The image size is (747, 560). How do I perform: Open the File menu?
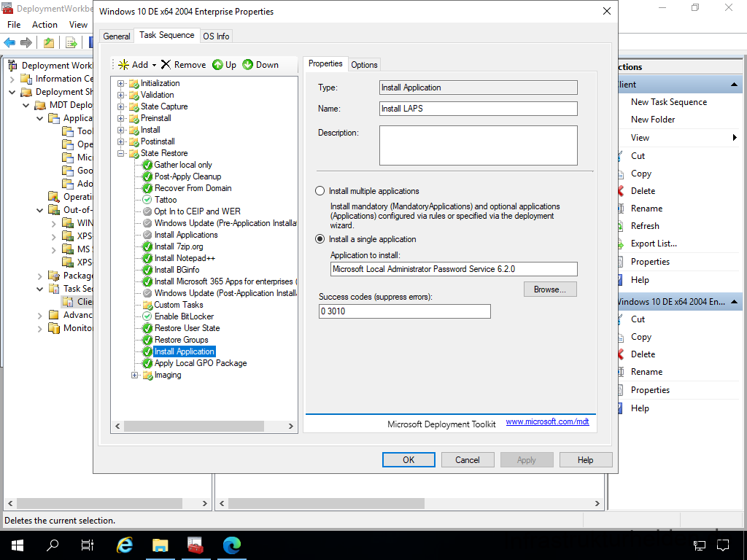(14, 25)
